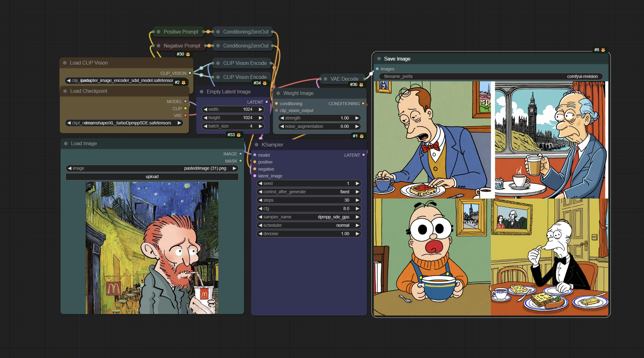
Task: Decrease seed with the left arrow
Action: click(x=260, y=183)
